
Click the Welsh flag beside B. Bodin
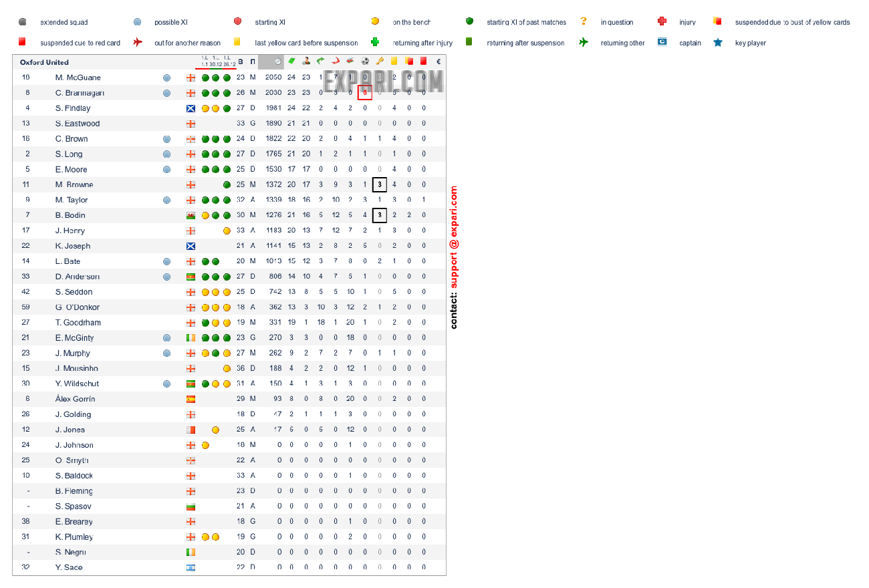pyautogui.click(x=191, y=215)
